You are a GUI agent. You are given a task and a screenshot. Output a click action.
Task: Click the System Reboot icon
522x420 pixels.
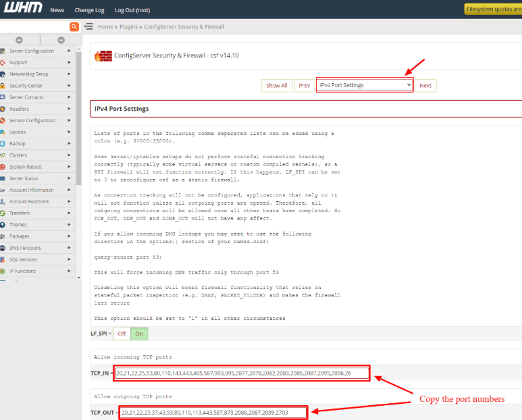[x=3, y=167]
